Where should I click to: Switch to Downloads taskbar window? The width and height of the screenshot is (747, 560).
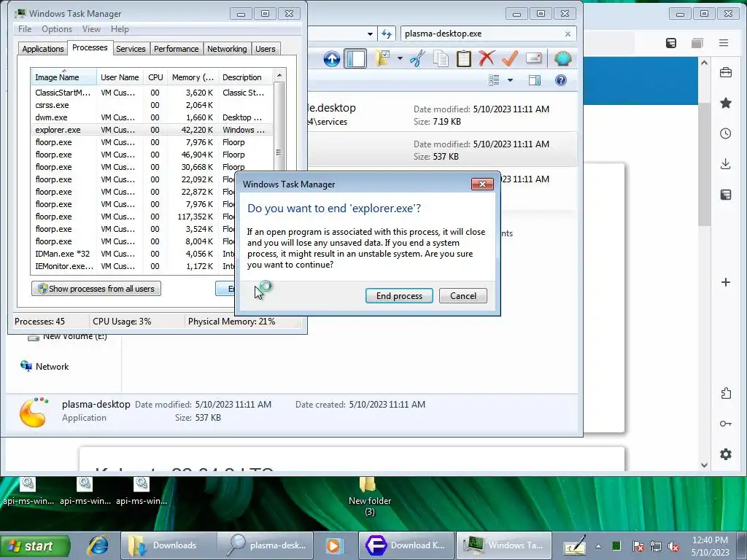pyautogui.click(x=169, y=545)
